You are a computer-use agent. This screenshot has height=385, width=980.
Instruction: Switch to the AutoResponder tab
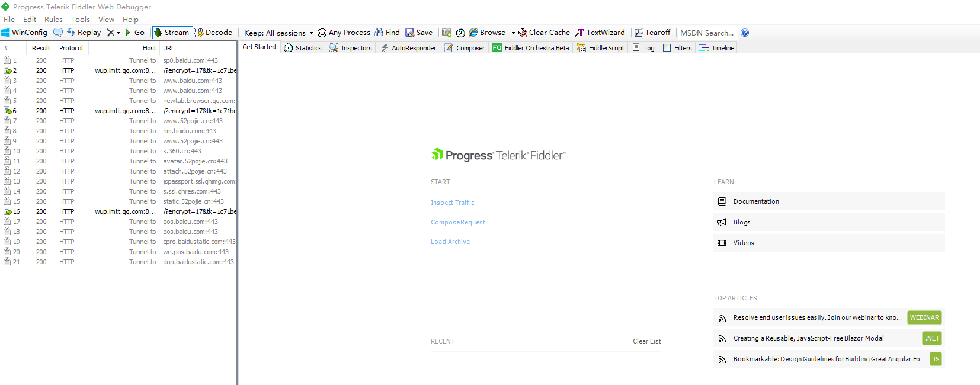pyautogui.click(x=408, y=48)
